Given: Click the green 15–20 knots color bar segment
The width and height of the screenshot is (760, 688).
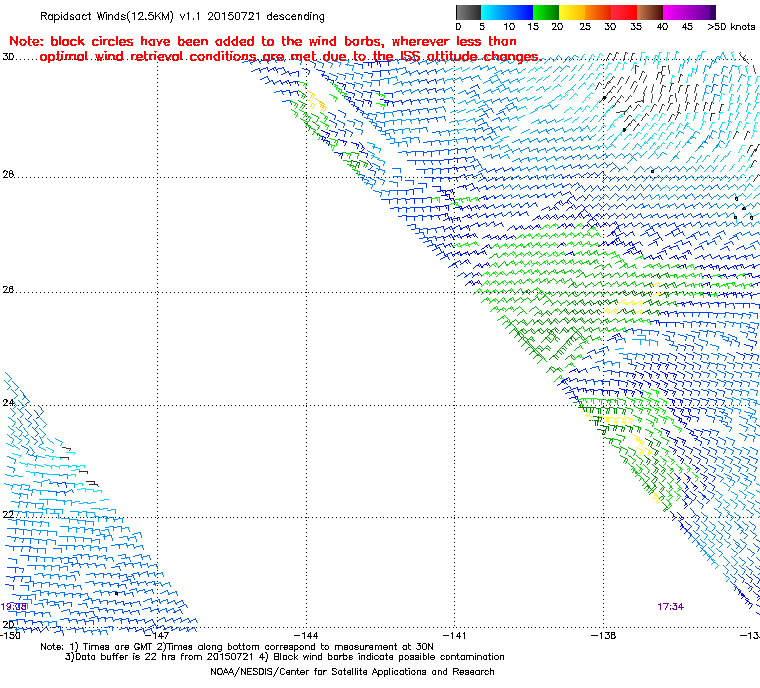Looking at the screenshot, I should [x=546, y=12].
